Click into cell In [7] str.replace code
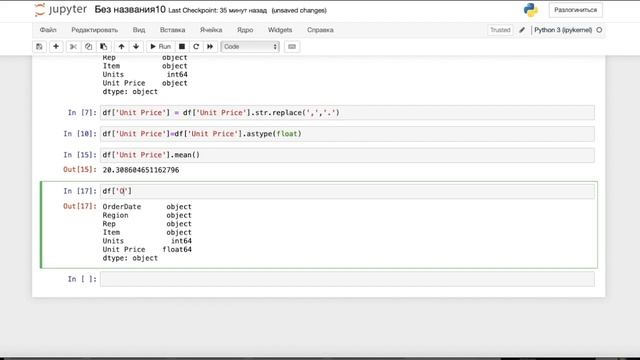Image resolution: width=640 pixels, height=360 pixels. tap(347, 113)
